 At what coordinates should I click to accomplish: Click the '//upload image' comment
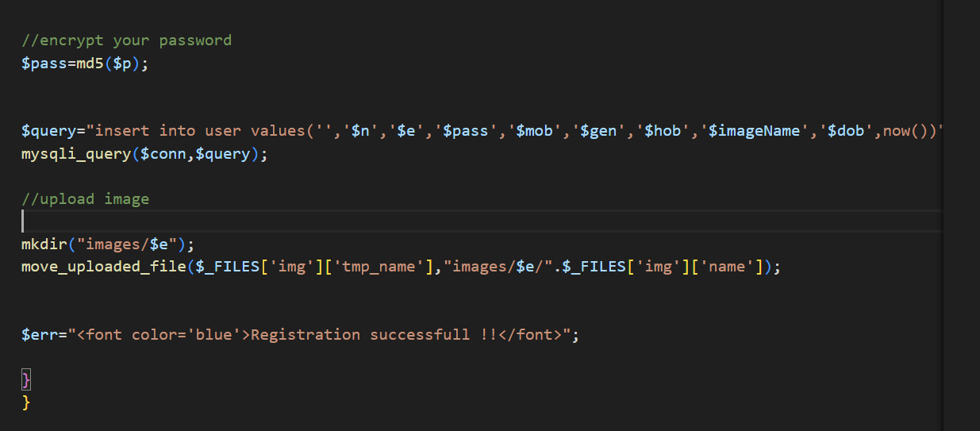pyautogui.click(x=85, y=199)
